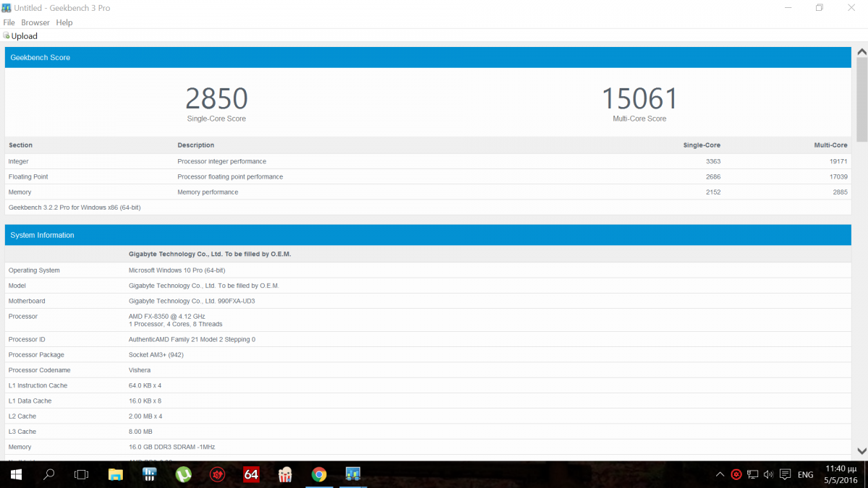
Task: Open the File menu
Action: (9, 22)
